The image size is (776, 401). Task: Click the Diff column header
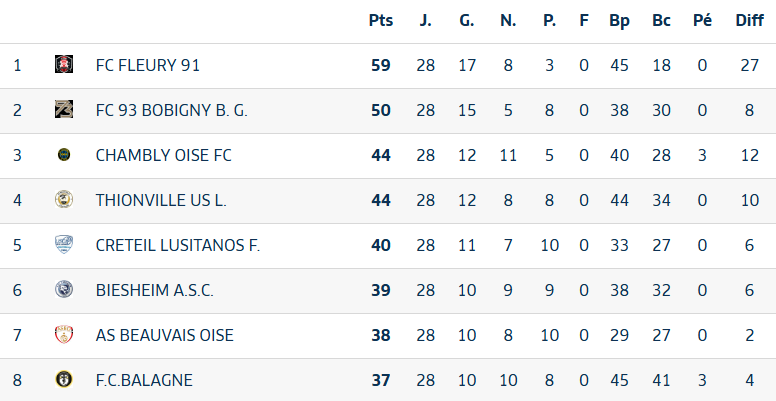749,20
